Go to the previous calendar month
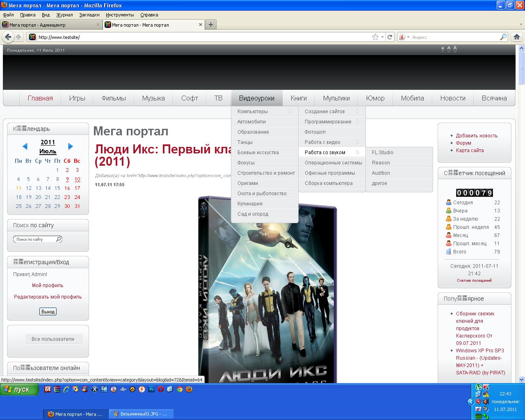Screen dimensions: 525x420 [x=25, y=146]
